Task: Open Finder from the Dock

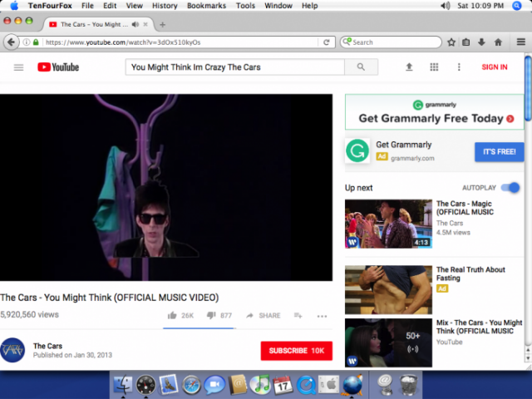Action: 122,385
